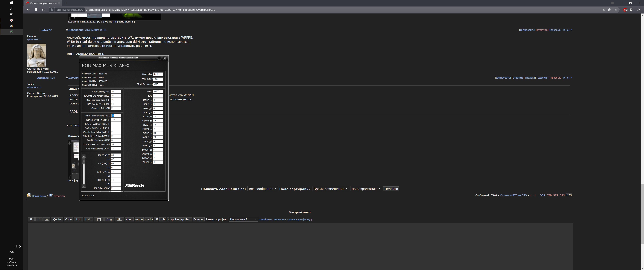
Task: Go to page 372 of the thread
Action: 562,195
